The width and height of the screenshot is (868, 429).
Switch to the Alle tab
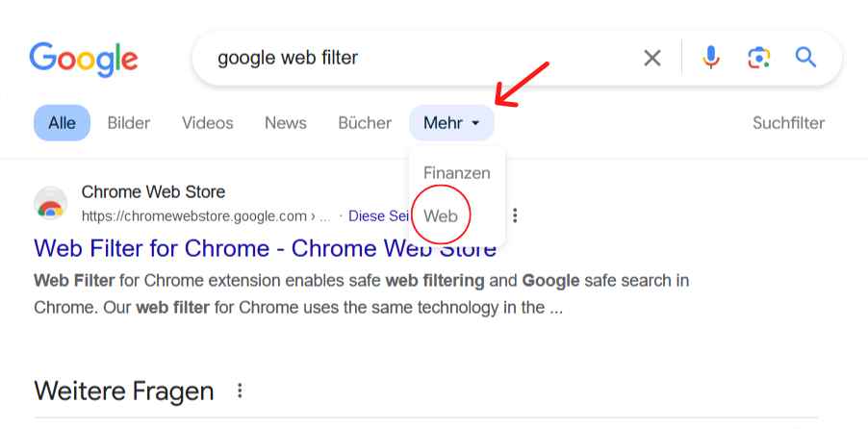(x=62, y=123)
